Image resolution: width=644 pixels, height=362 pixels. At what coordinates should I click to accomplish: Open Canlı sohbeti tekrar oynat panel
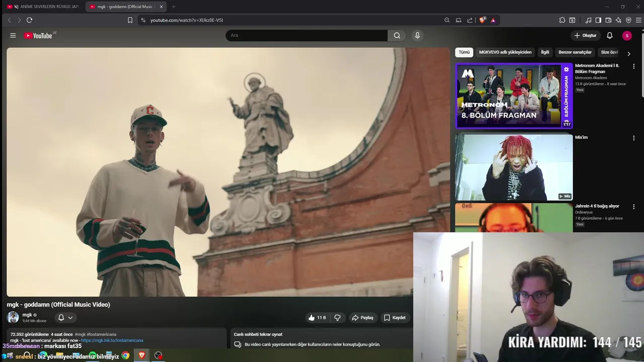[258, 334]
